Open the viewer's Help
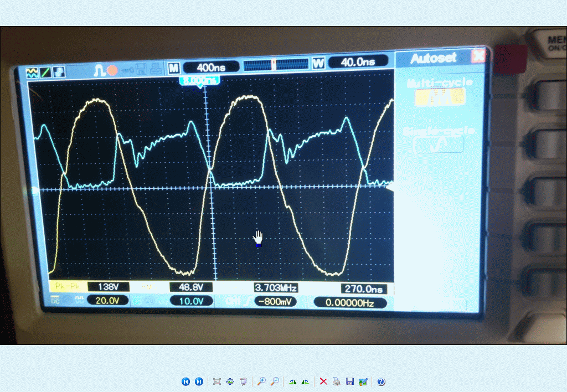 pos(381,381)
